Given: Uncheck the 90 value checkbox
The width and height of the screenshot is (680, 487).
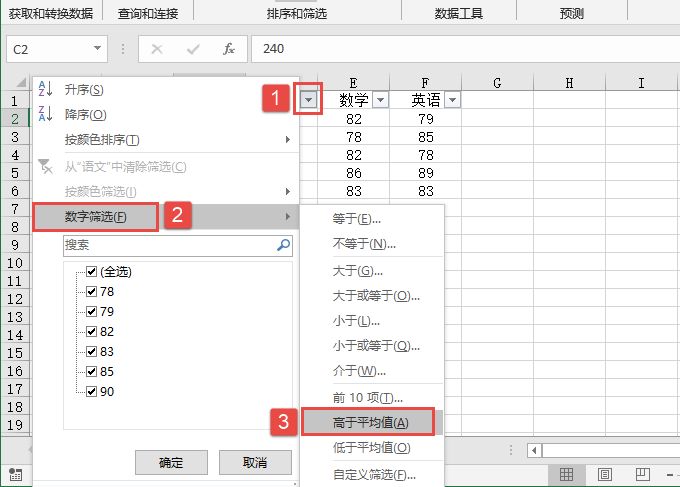Looking at the screenshot, I should 92,391.
